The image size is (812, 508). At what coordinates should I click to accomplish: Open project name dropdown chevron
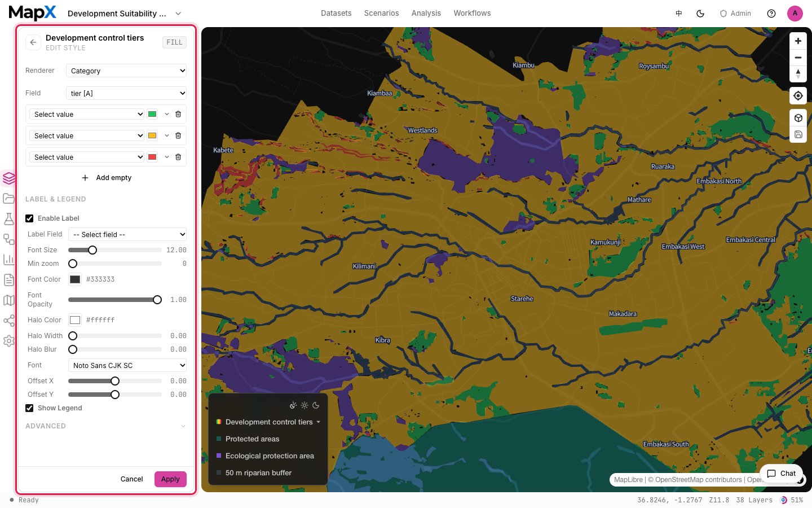click(178, 14)
